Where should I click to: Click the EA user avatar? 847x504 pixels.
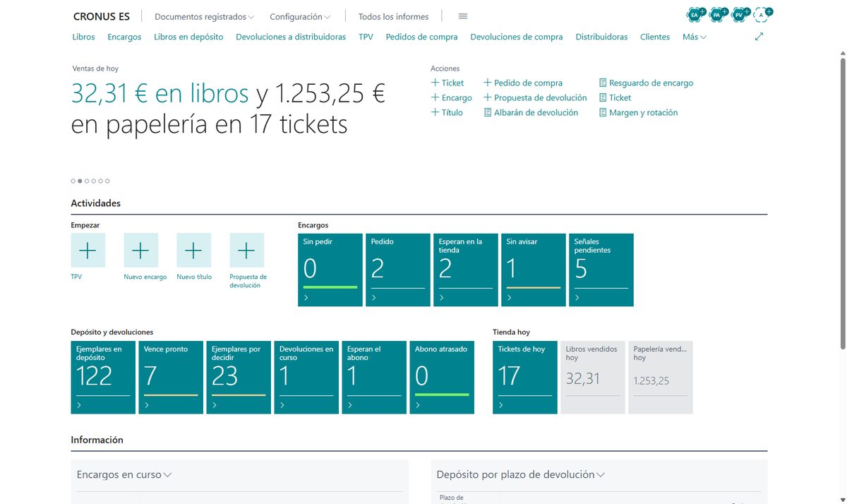coord(695,14)
